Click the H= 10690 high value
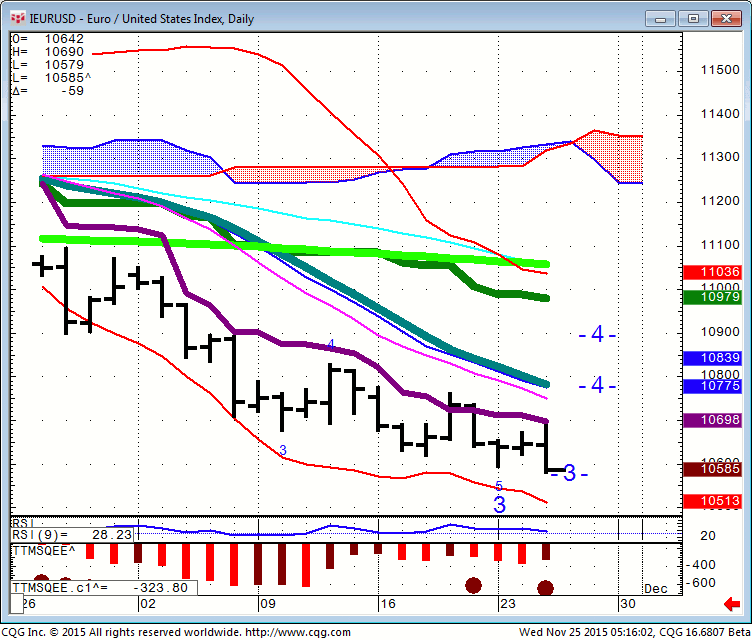This screenshot has width=752, height=640. point(48,52)
